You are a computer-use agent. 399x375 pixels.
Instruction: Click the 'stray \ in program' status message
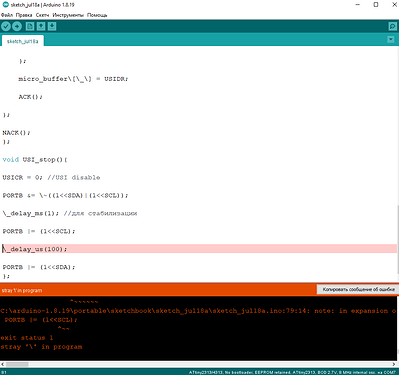(x=22, y=290)
